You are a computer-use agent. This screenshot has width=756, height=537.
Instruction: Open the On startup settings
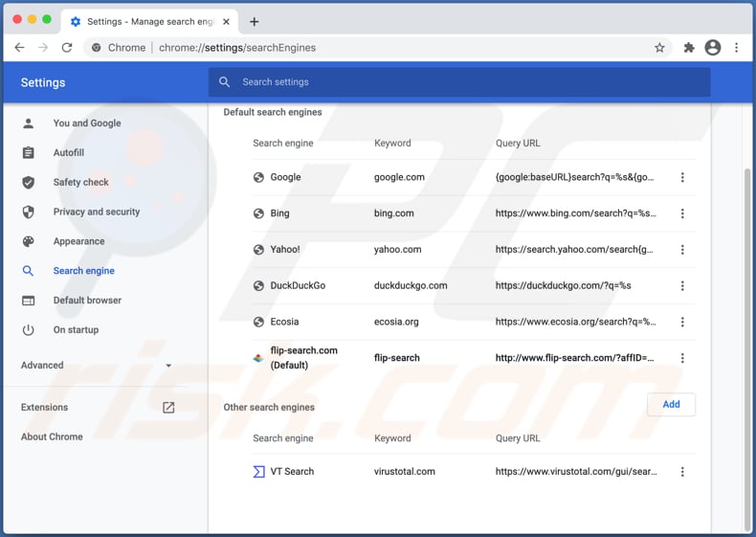(76, 330)
